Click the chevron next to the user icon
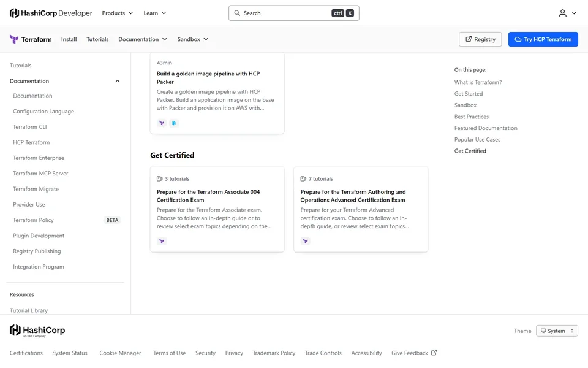Viewport: 588px width, 368px height. coord(574,13)
